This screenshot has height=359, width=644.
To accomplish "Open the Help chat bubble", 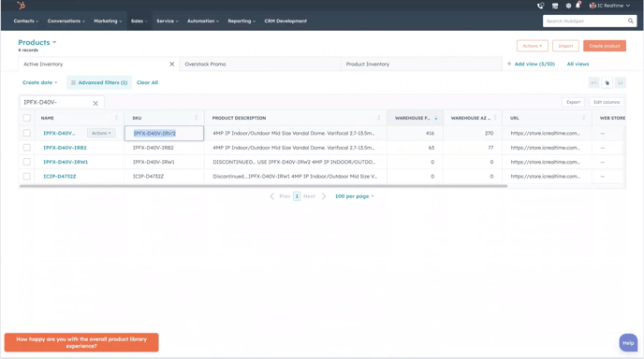I will click(x=628, y=343).
